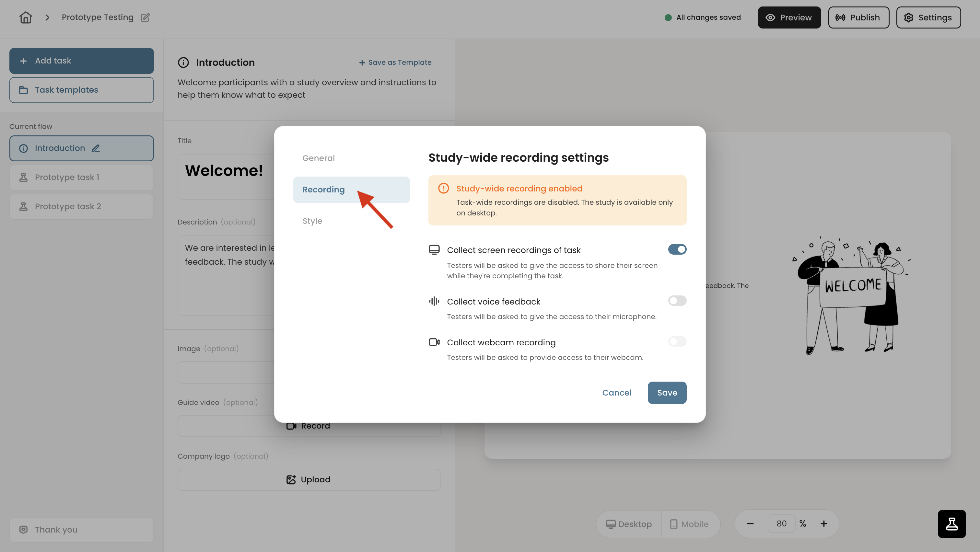980x552 pixels.
Task: Click the screen recording monitor icon
Action: point(434,250)
